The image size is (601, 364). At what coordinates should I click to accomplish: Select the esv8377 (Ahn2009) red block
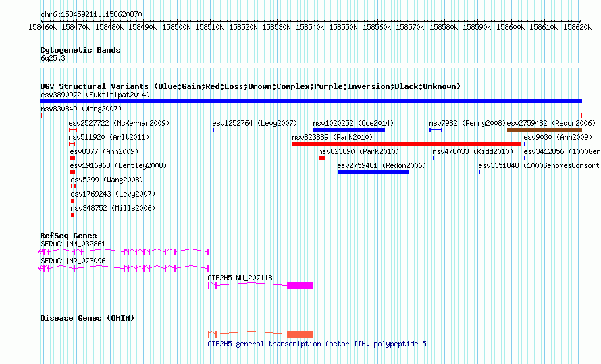[x=72, y=158]
